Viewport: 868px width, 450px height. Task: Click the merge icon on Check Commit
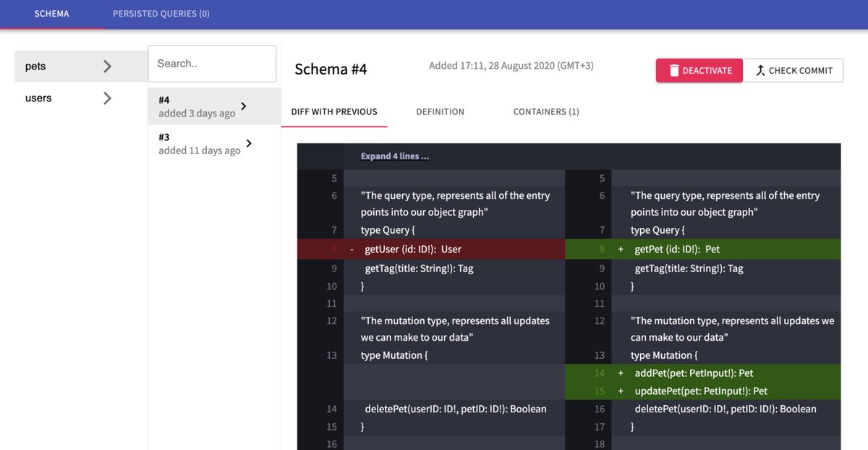pyautogui.click(x=759, y=71)
